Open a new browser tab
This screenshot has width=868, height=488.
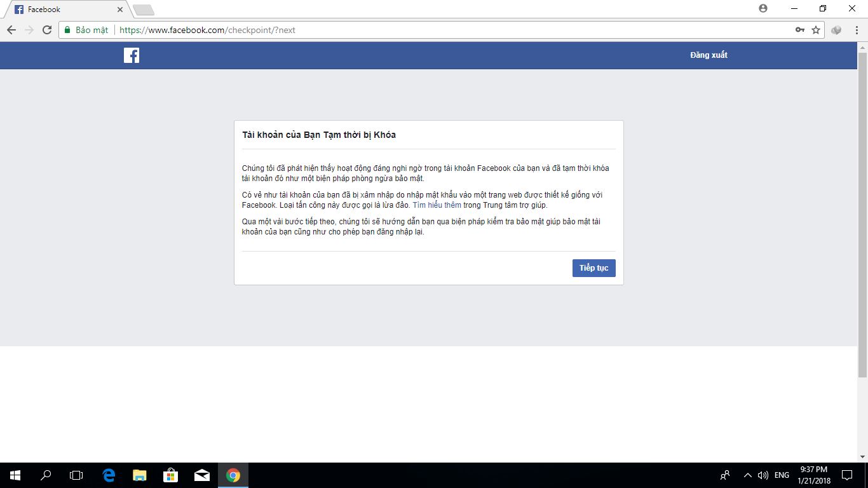pos(143,10)
